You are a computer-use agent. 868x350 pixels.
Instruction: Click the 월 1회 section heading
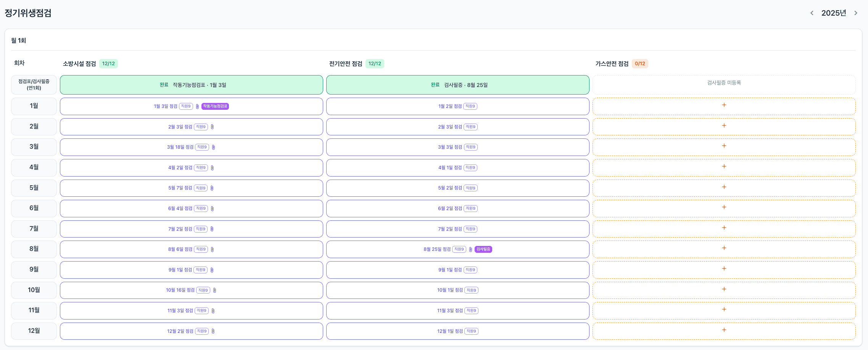(x=18, y=40)
